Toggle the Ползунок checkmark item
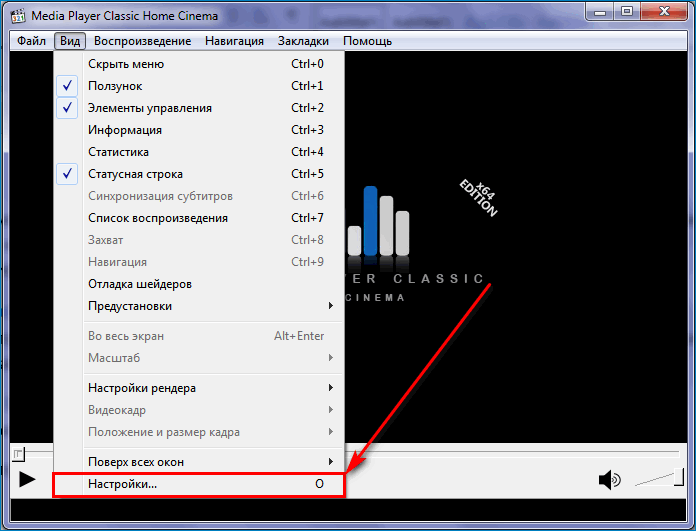 click(x=199, y=86)
